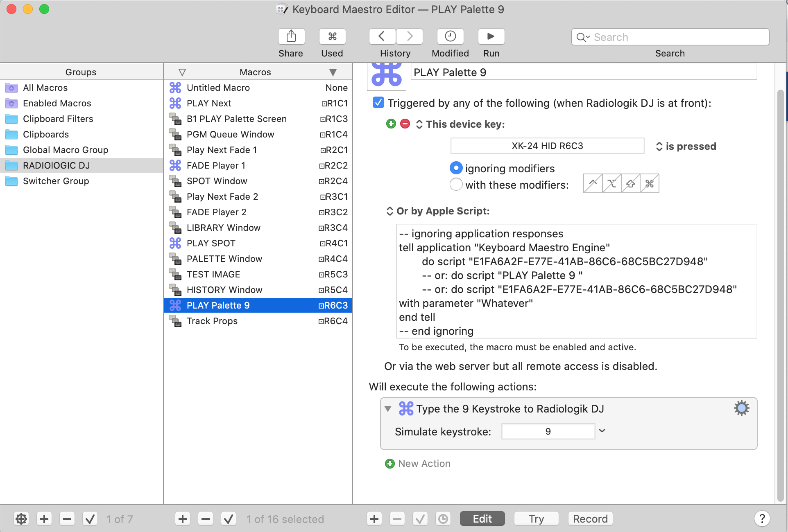Select B1 PLAY Palette Screen macro

[x=258, y=119]
